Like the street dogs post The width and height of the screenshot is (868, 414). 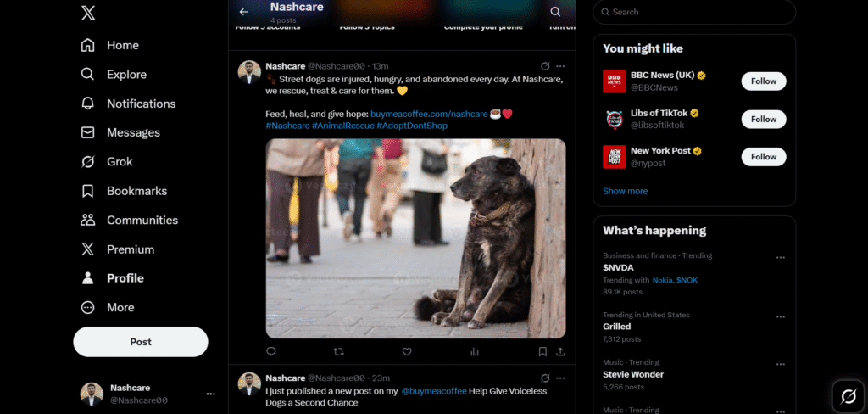[407, 351]
